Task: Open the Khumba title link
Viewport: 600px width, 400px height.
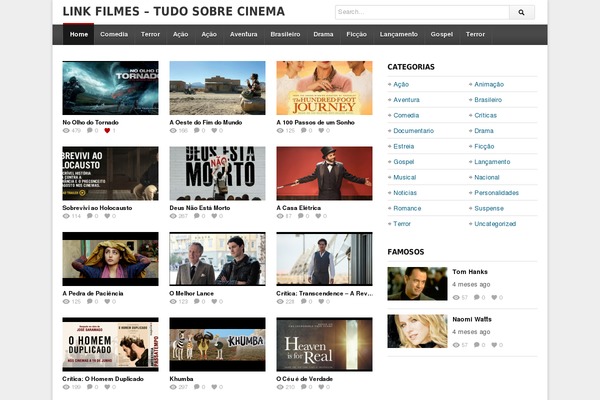Action: tap(181, 379)
